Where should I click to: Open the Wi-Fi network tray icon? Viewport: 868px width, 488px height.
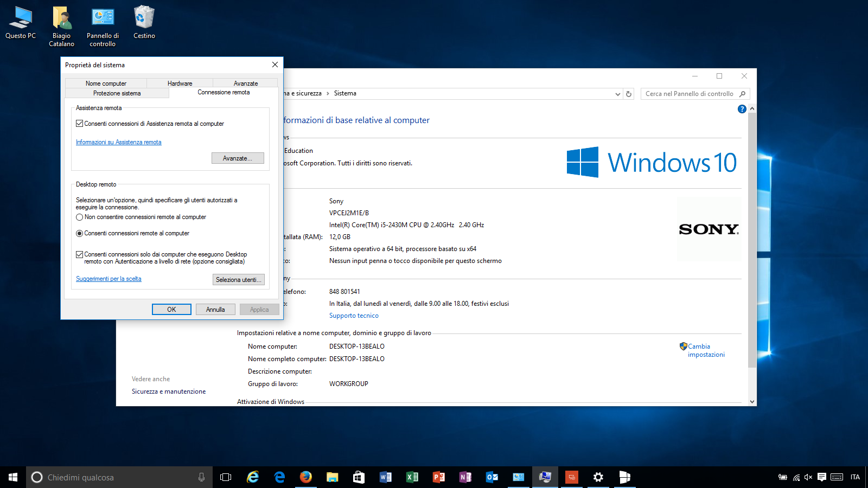(x=796, y=477)
